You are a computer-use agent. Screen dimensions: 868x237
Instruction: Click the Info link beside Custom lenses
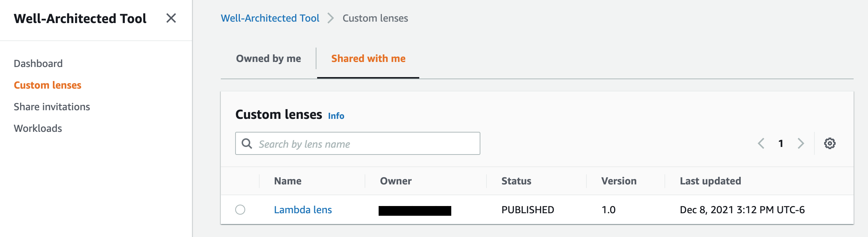(336, 116)
